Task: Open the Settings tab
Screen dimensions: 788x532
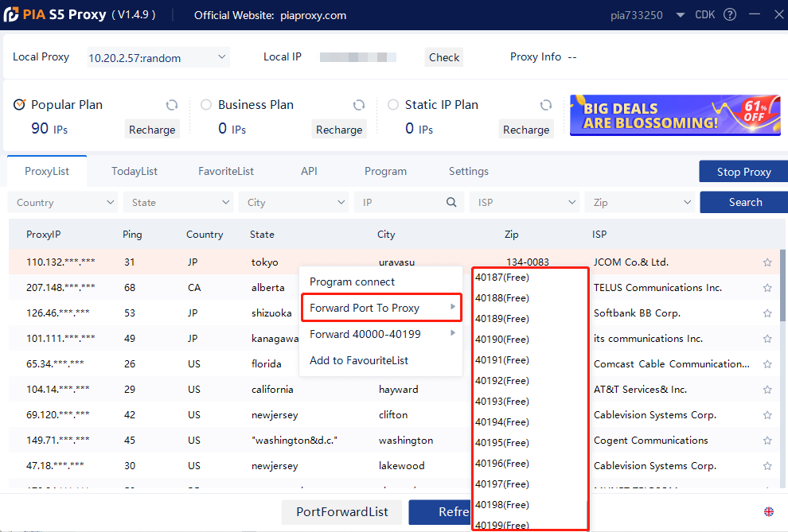Action: click(x=468, y=171)
